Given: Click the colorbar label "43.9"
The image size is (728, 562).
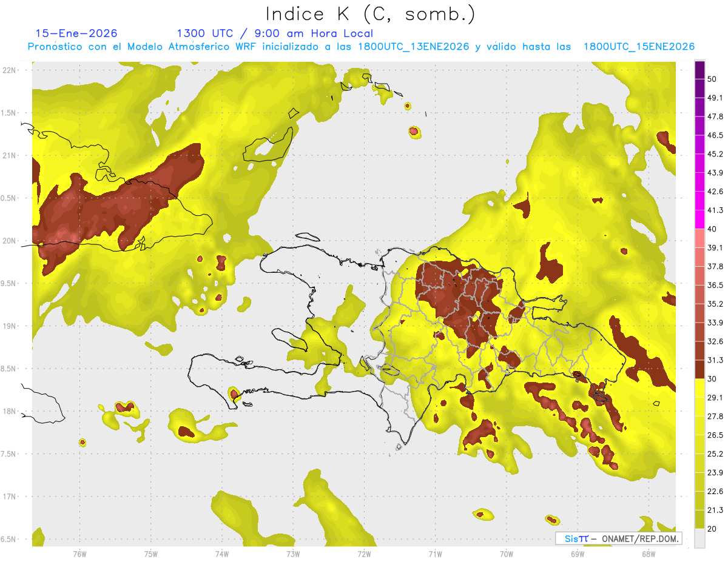Looking at the screenshot, I should click(715, 173).
